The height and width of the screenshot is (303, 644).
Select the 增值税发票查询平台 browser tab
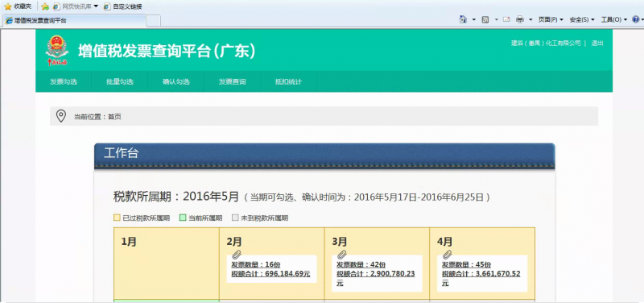74,20
